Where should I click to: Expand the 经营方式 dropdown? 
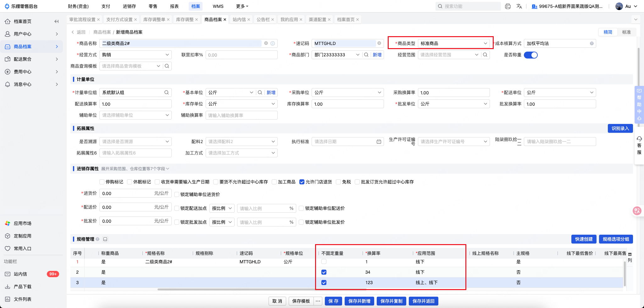[x=135, y=55]
